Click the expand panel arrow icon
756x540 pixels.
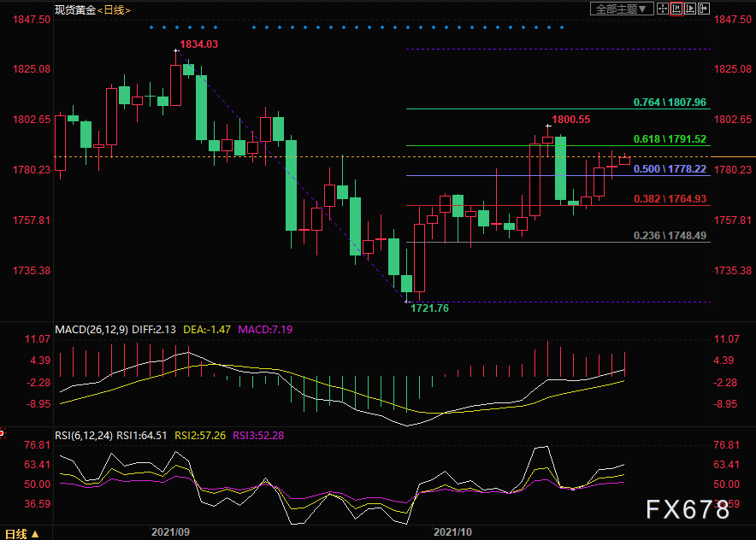[x=704, y=9]
